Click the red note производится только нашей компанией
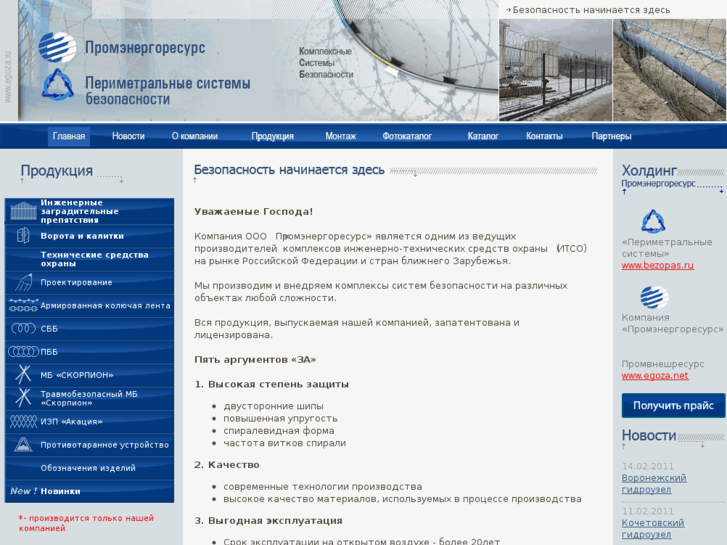The width and height of the screenshot is (727, 545). click(86, 523)
